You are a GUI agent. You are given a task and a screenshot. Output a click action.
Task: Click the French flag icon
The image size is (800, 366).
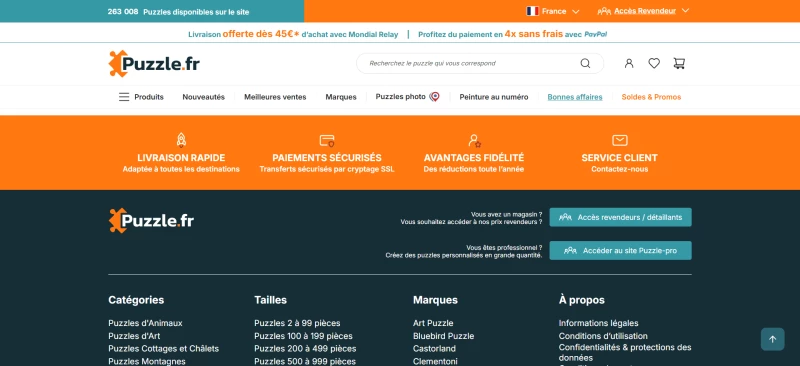pos(533,11)
